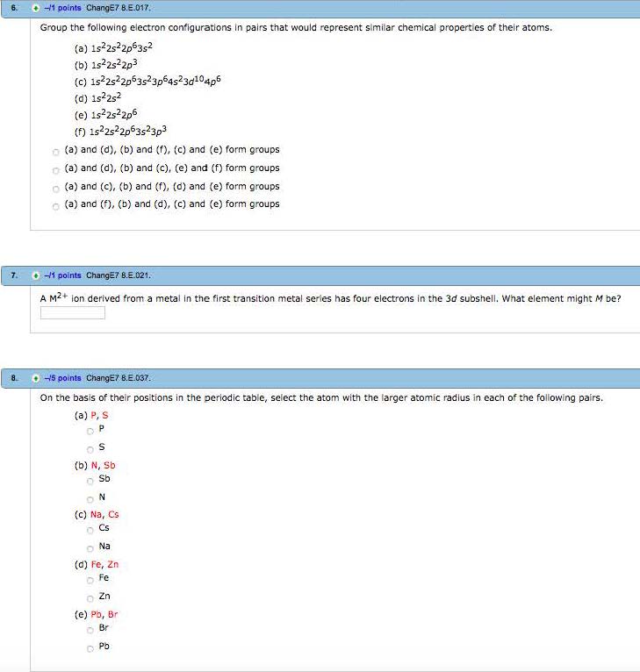The image size is (640, 672).
Task: Choose S radio button in the P, S pair
Action: click(x=90, y=447)
